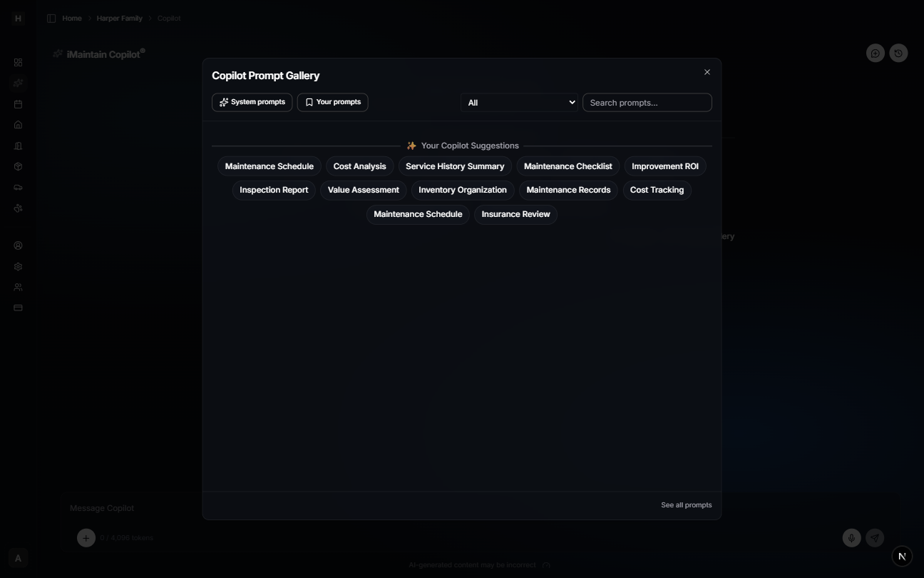Switch to System prompts view
Image resolution: width=924 pixels, height=578 pixels.
click(x=252, y=102)
